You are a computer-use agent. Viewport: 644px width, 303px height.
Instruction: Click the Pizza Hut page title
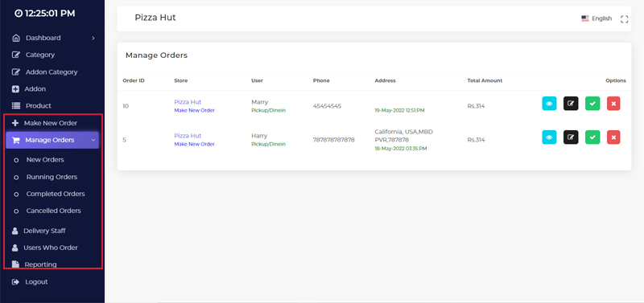click(x=155, y=18)
